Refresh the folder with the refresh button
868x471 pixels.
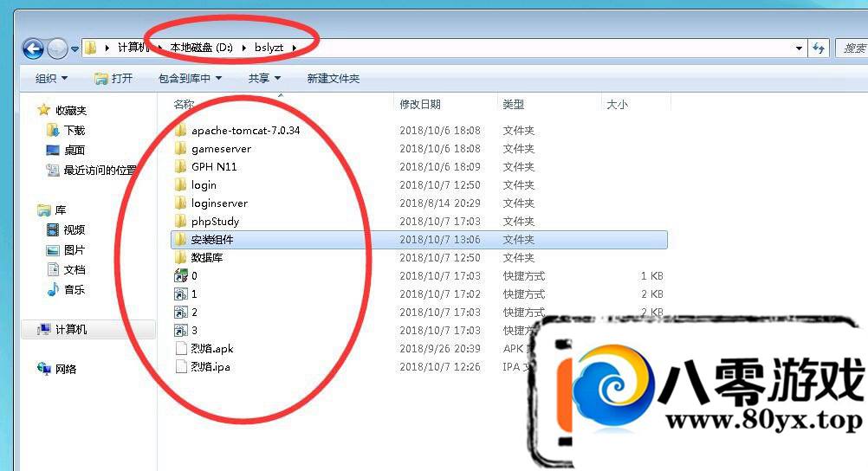coord(819,48)
